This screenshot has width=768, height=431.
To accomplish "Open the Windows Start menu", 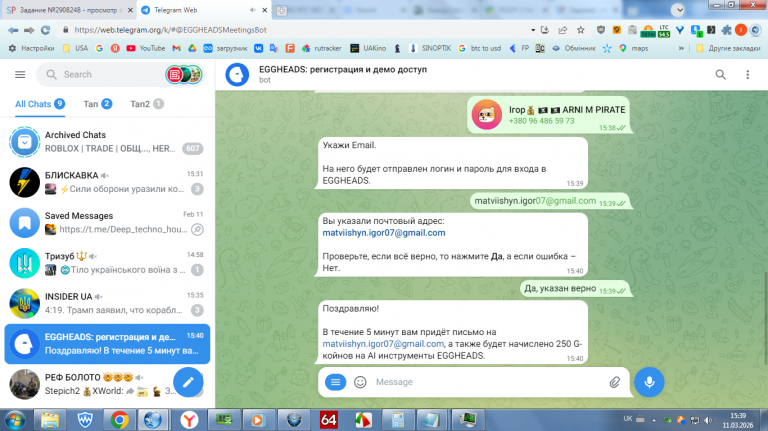I will (15, 420).
